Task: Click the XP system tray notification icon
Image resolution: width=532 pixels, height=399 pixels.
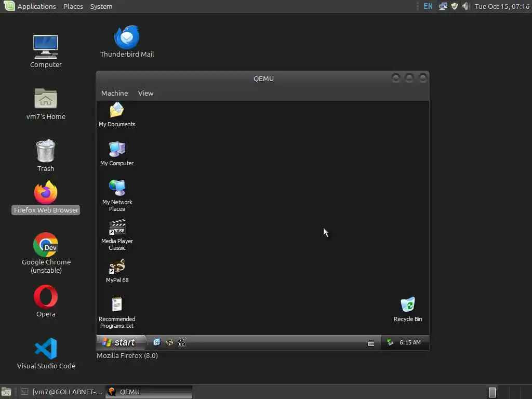Action: [390, 342]
